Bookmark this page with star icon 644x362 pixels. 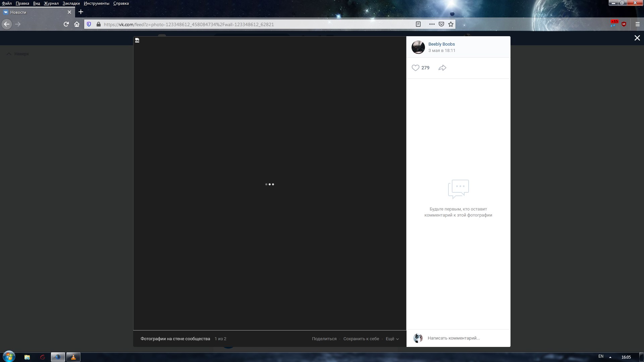[x=451, y=24]
